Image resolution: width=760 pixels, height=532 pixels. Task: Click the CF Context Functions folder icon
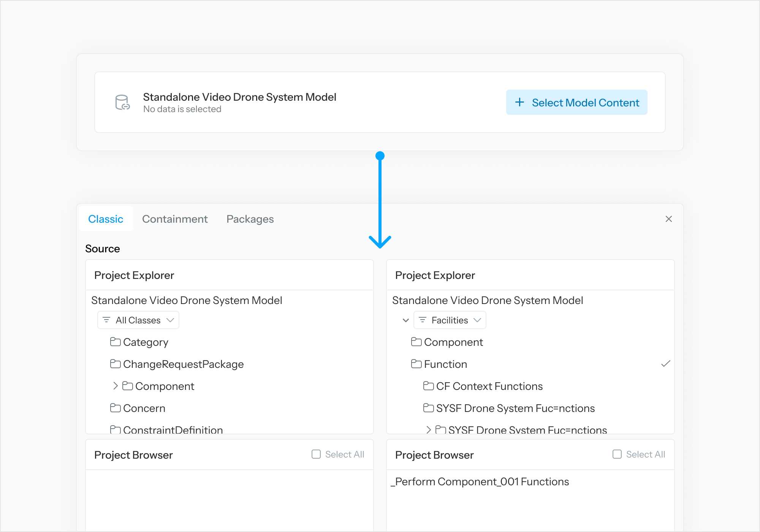pos(428,386)
